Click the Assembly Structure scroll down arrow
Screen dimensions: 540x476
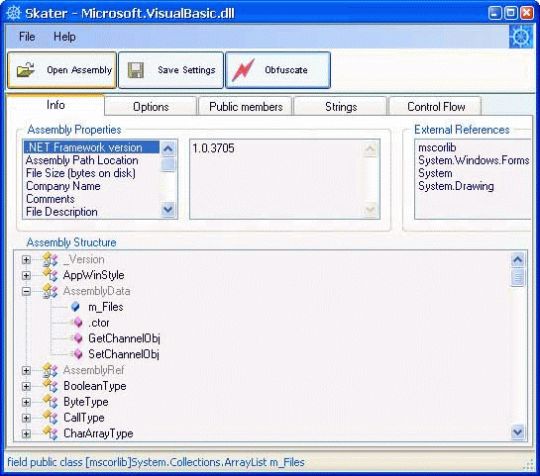[x=518, y=431]
